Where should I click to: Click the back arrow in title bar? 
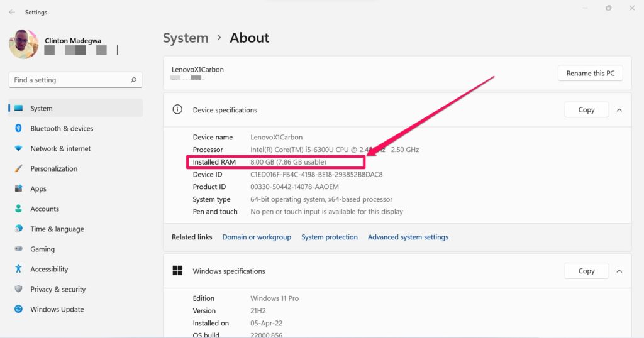(x=12, y=13)
